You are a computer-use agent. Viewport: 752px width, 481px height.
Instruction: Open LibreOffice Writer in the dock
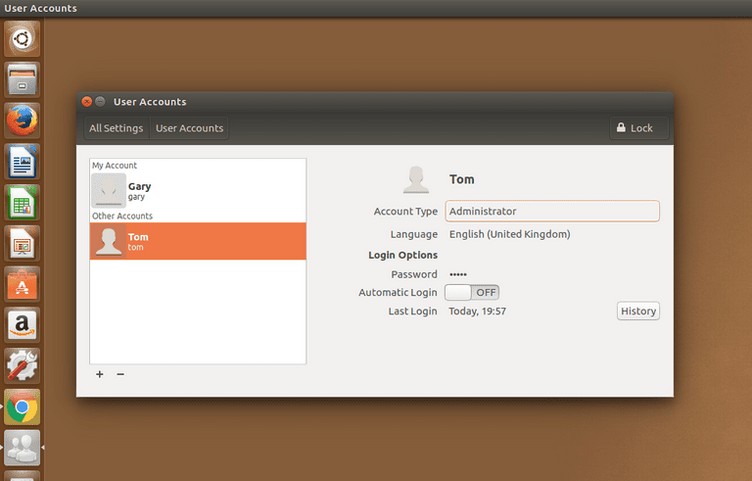(22, 162)
